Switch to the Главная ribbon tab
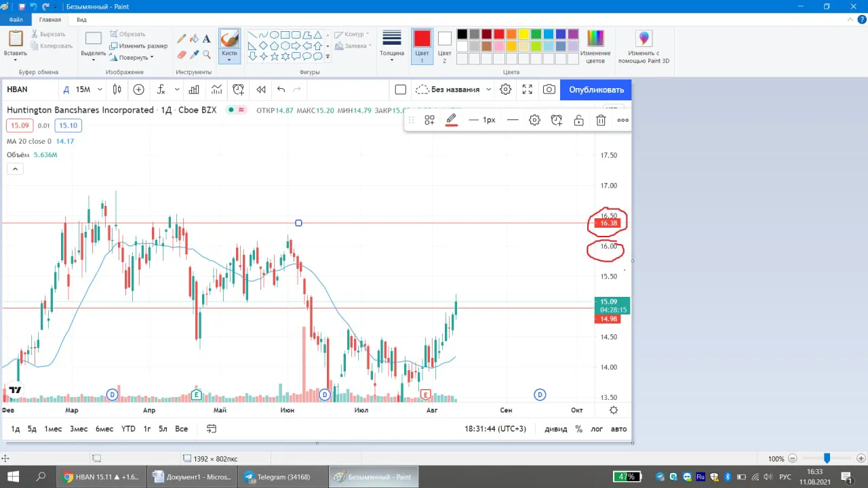The width and height of the screenshot is (868, 488). coord(50,20)
